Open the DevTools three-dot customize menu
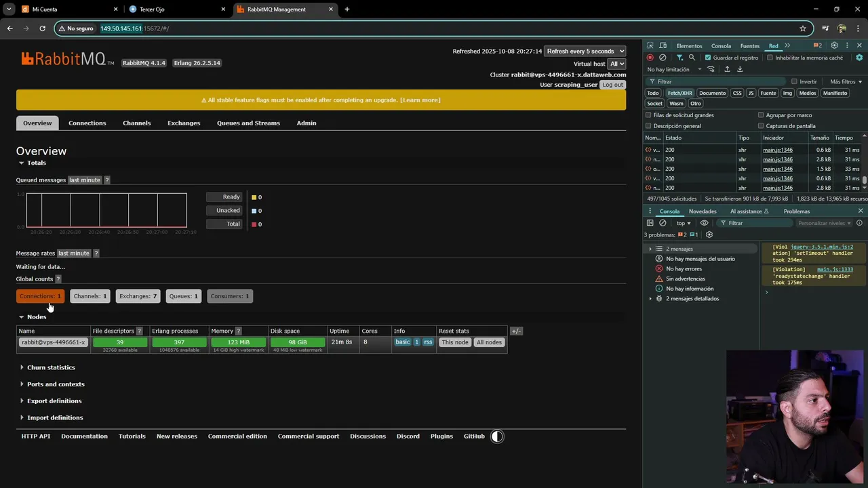Viewport: 868px width, 488px height. coord(847,45)
